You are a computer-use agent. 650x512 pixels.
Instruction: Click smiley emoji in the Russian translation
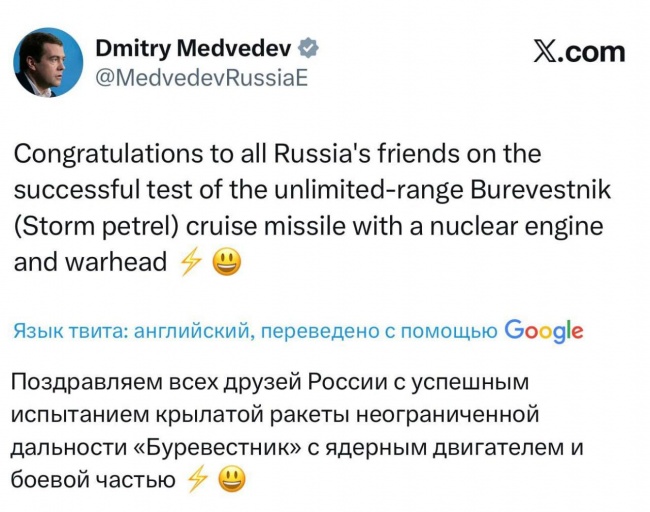[x=232, y=480]
